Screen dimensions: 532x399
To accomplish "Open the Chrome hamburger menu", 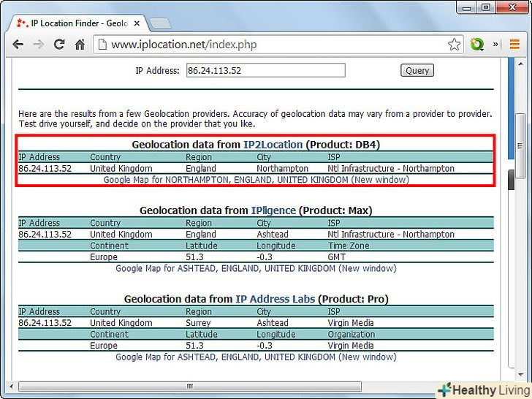I will tap(514, 45).
